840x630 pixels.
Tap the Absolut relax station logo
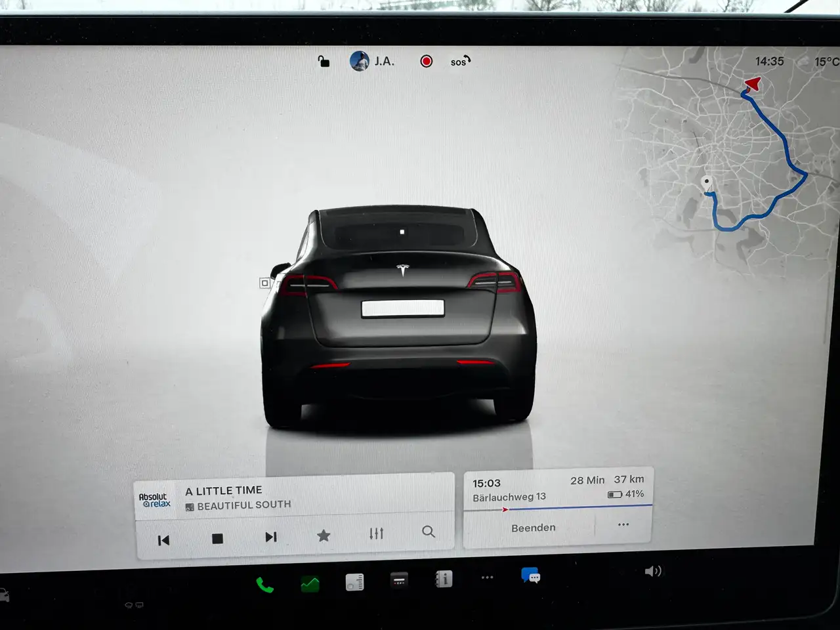[154, 500]
